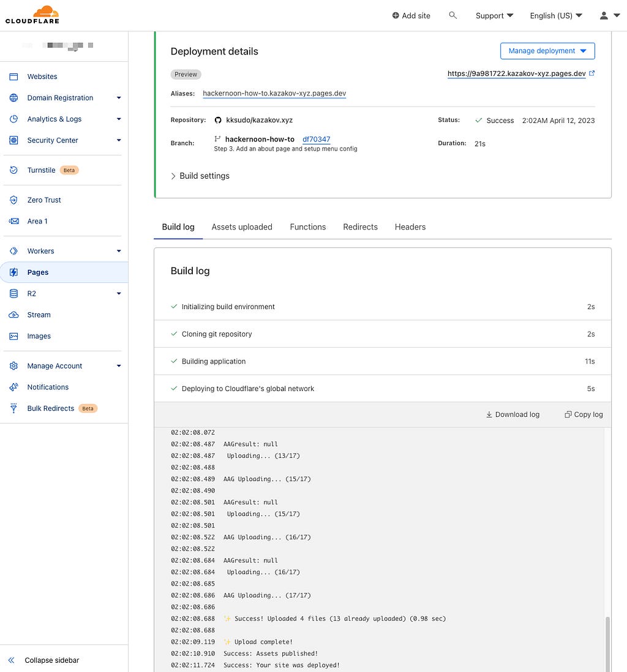Click the Stream cloud icon

tap(13, 315)
